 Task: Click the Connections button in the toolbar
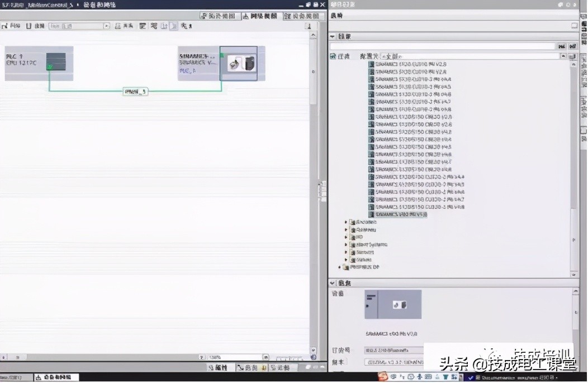pyautogui.click(x=37, y=26)
